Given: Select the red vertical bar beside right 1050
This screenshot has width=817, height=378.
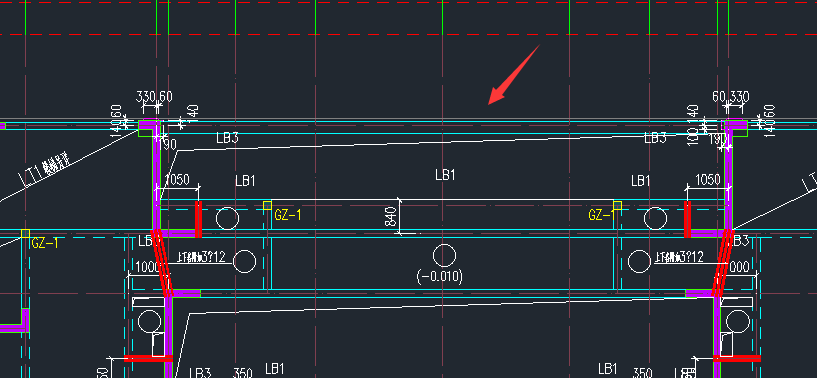Looking at the screenshot, I should pyautogui.click(x=687, y=220).
